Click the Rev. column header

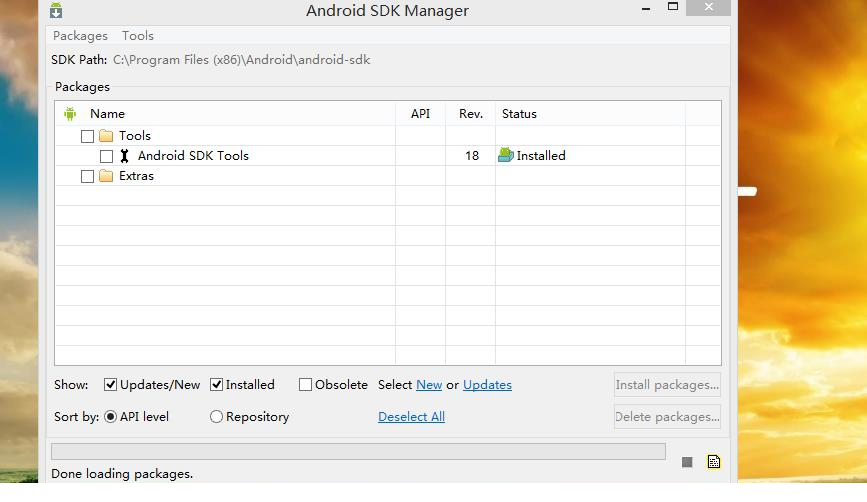point(471,114)
